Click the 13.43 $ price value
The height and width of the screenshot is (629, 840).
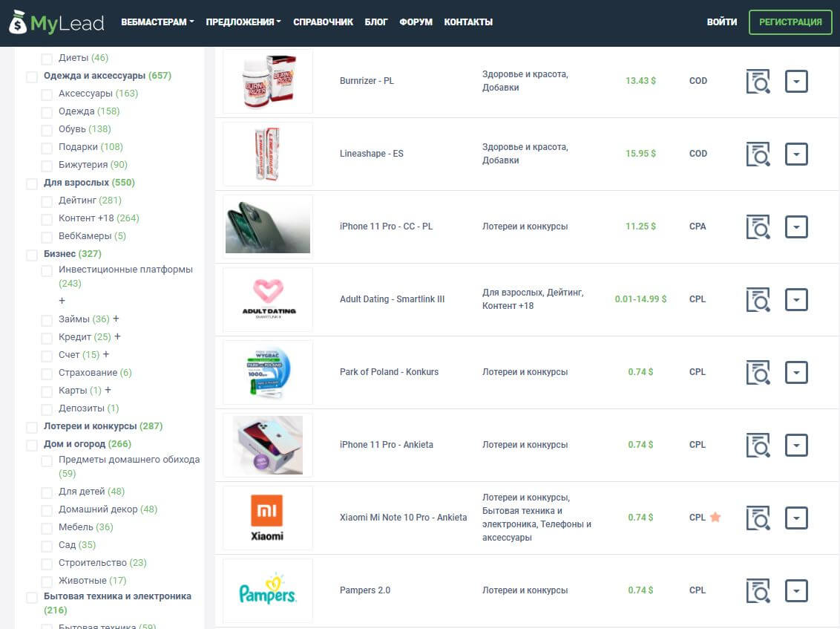coord(640,80)
